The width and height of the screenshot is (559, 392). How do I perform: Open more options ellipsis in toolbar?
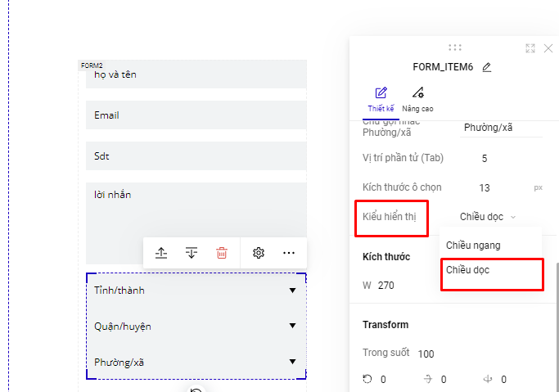coord(289,253)
